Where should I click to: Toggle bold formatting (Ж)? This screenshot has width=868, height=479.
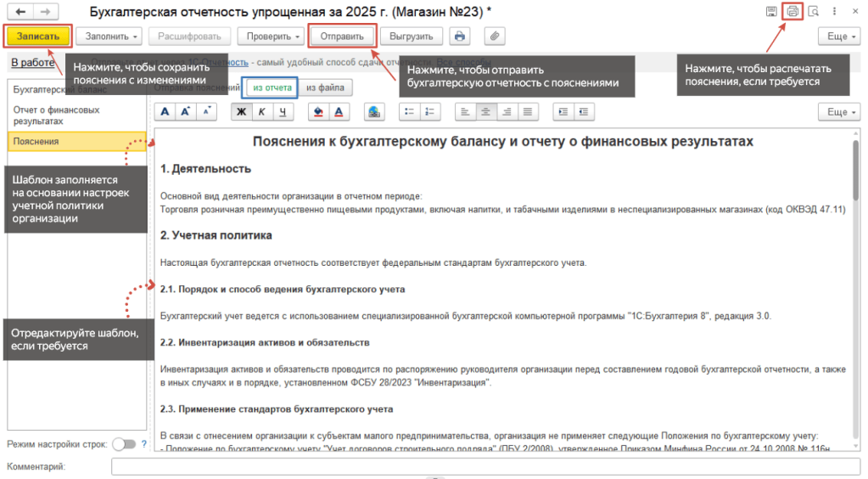click(x=241, y=112)
